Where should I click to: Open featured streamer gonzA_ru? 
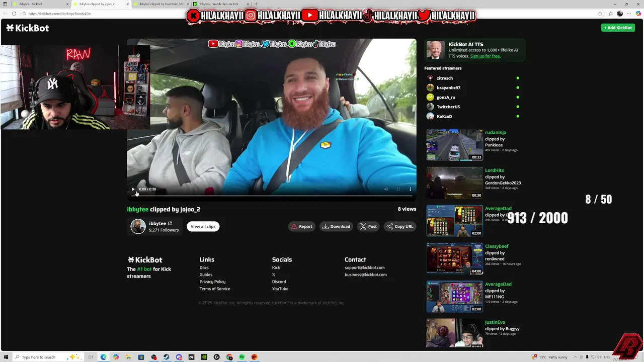coord(446,97)
